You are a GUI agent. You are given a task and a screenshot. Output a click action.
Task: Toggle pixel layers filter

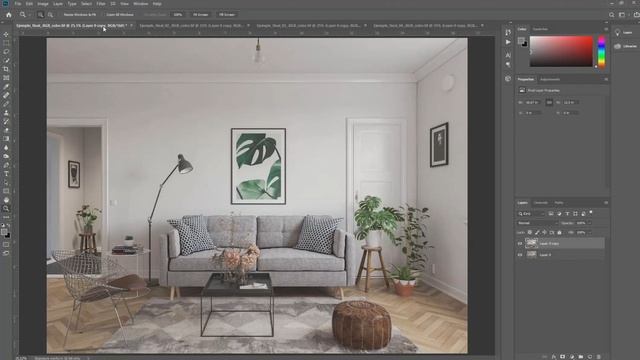coord(551,213)
